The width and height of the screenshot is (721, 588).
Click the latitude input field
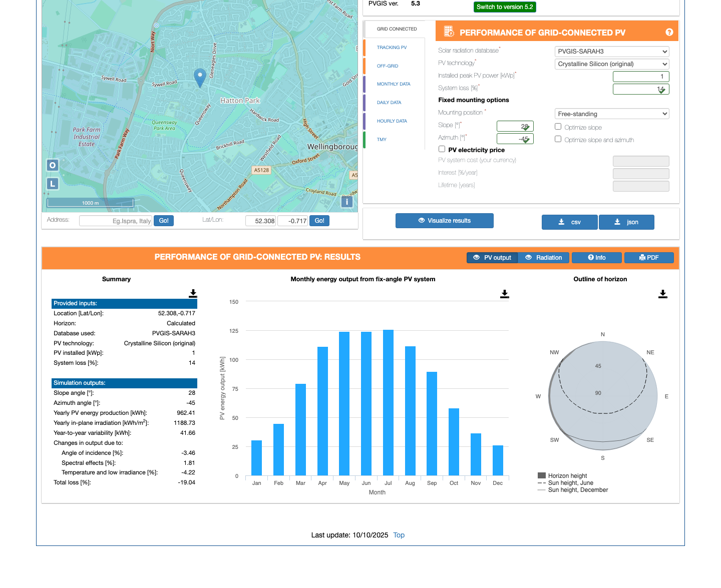point(260,220)
